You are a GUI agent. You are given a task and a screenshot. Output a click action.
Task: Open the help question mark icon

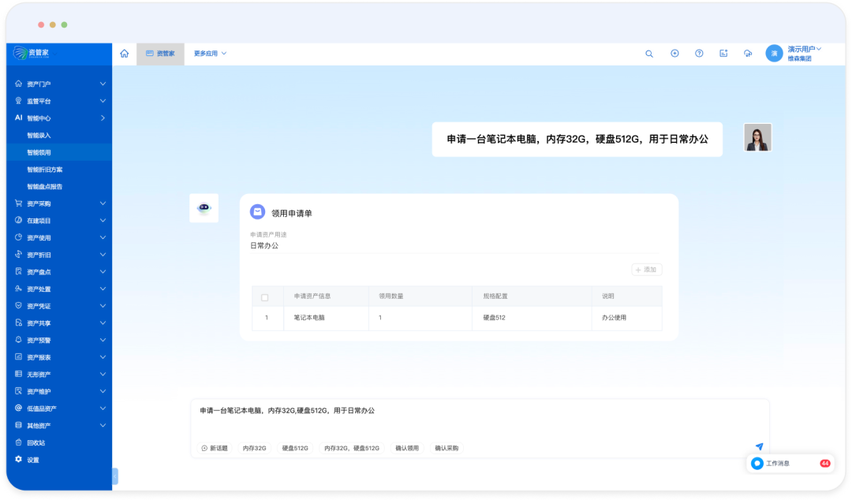click(699, 53)
